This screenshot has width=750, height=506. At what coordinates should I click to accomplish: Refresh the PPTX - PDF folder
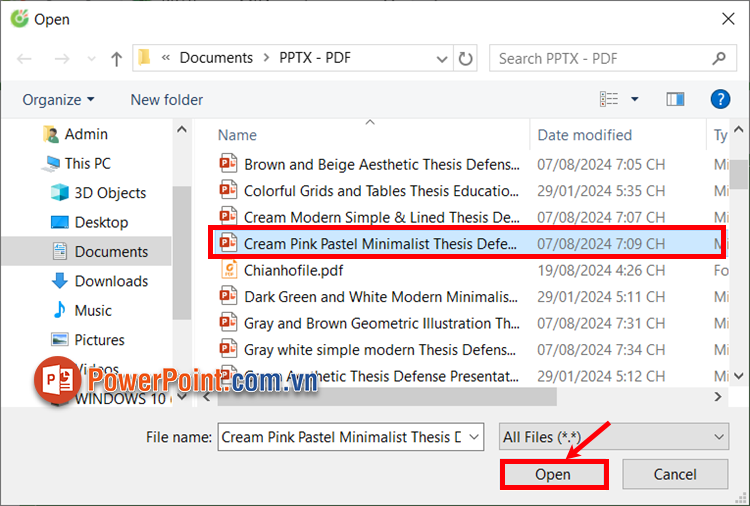click(x=465, y=58)
